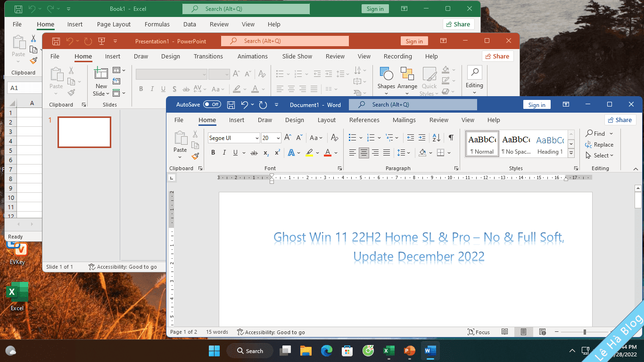The image size is (644, 362).
Task: Switch to Slide Show tab in PowerPoint
Action: 297,56
